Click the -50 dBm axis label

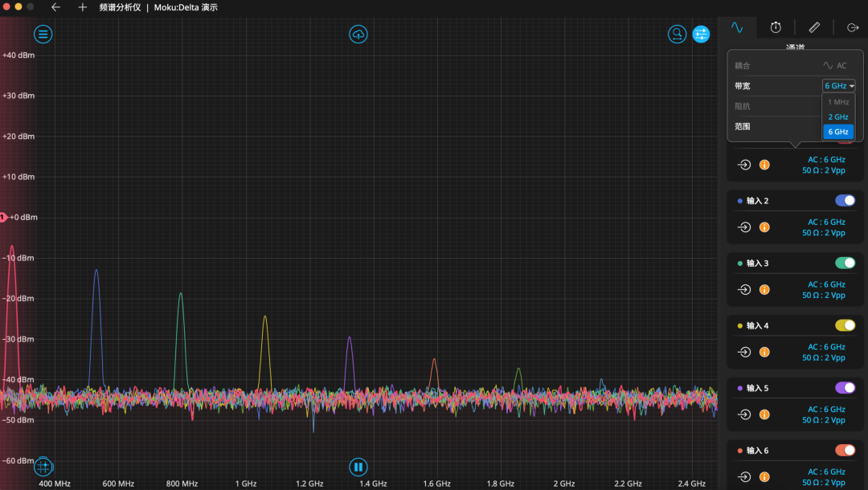coord(18,420)
